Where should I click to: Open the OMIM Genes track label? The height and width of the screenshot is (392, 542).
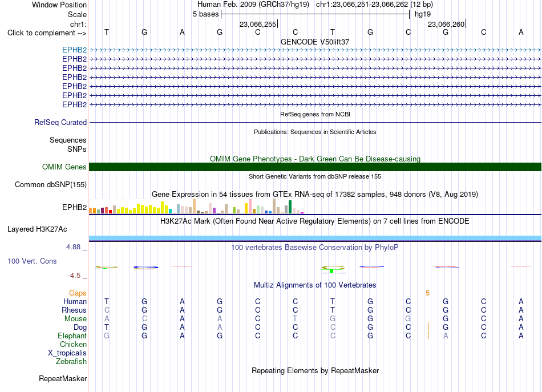coord(64,167)
